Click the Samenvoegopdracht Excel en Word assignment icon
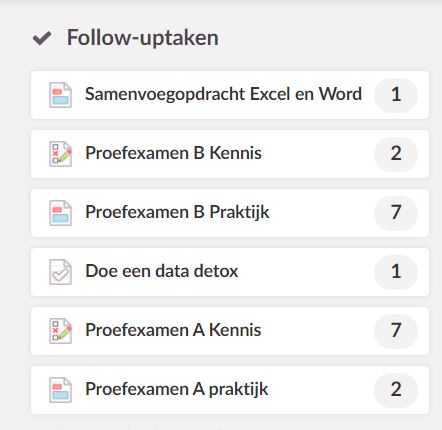Viewport: 442px width, 430px height. [x=60, y=95]
